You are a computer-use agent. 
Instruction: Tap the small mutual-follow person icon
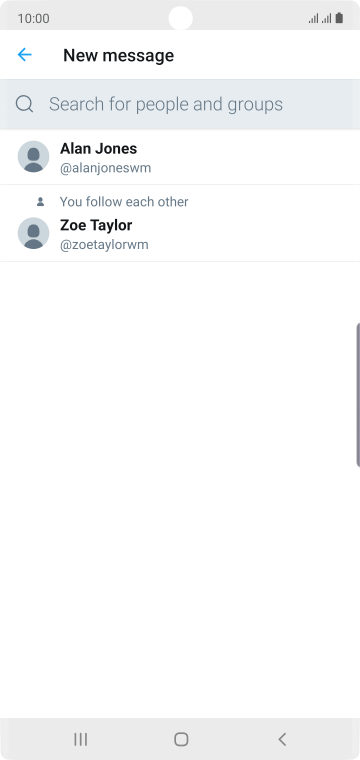click(x=41, y=202)
